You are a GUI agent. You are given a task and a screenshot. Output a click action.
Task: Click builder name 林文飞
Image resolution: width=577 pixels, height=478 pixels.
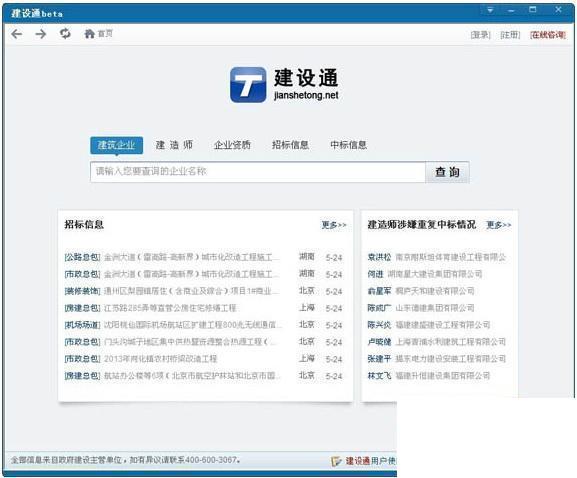379,375
